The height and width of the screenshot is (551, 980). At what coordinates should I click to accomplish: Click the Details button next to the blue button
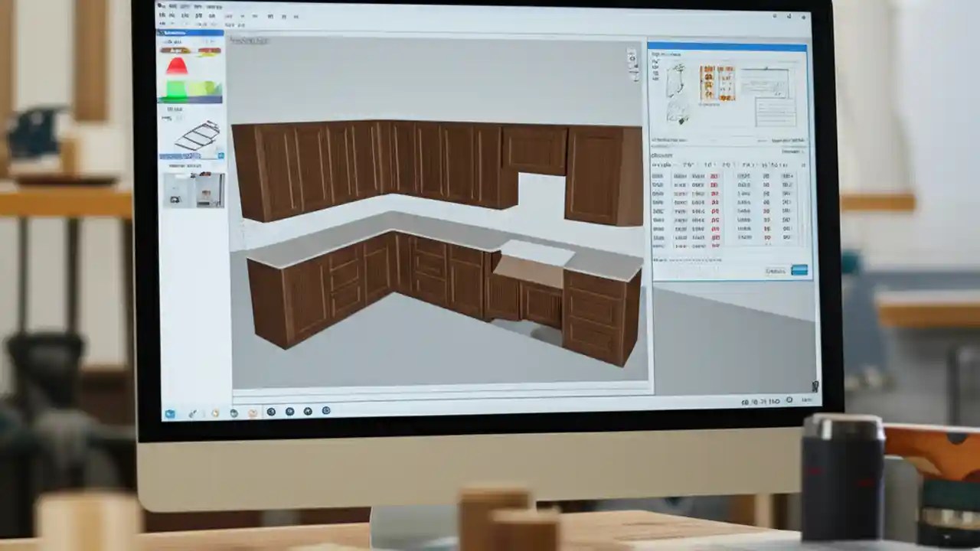(776, 271)
